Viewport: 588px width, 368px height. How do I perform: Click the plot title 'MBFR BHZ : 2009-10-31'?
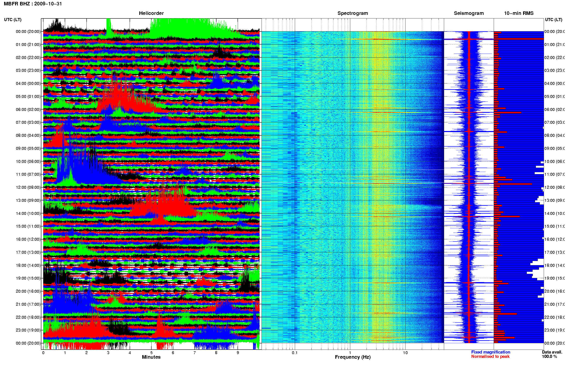point(33,4)
